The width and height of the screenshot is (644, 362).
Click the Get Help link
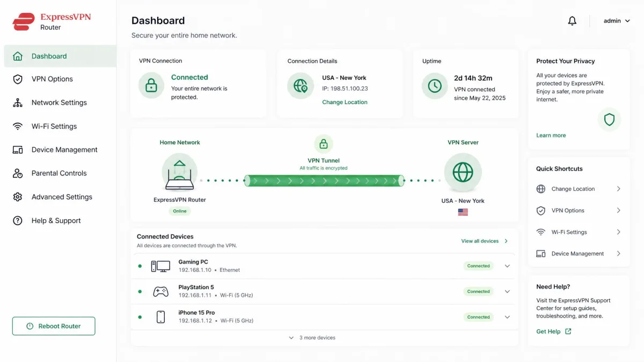pos(548,331)
